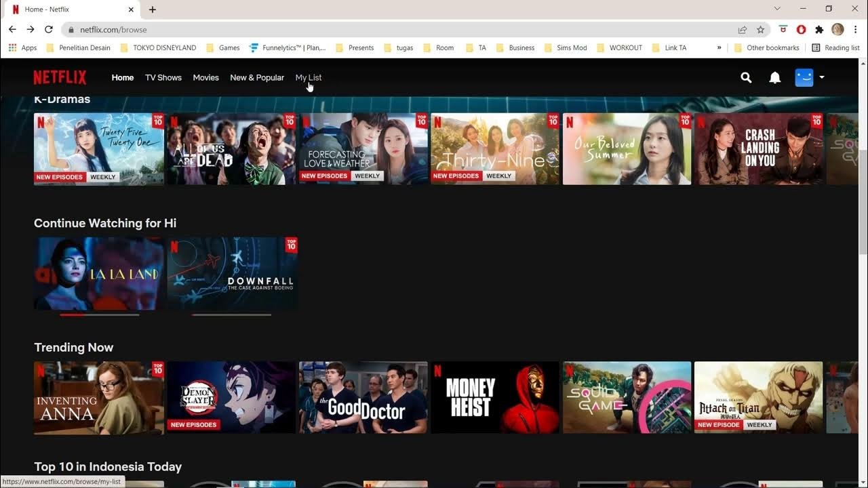Open the Netflix search icon

tap(746, 78)
